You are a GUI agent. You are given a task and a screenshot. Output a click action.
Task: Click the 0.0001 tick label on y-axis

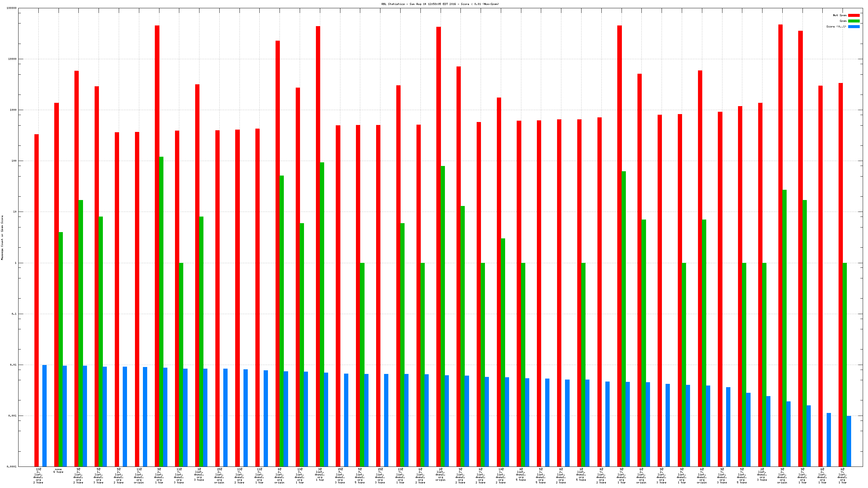tap(12, 467)
